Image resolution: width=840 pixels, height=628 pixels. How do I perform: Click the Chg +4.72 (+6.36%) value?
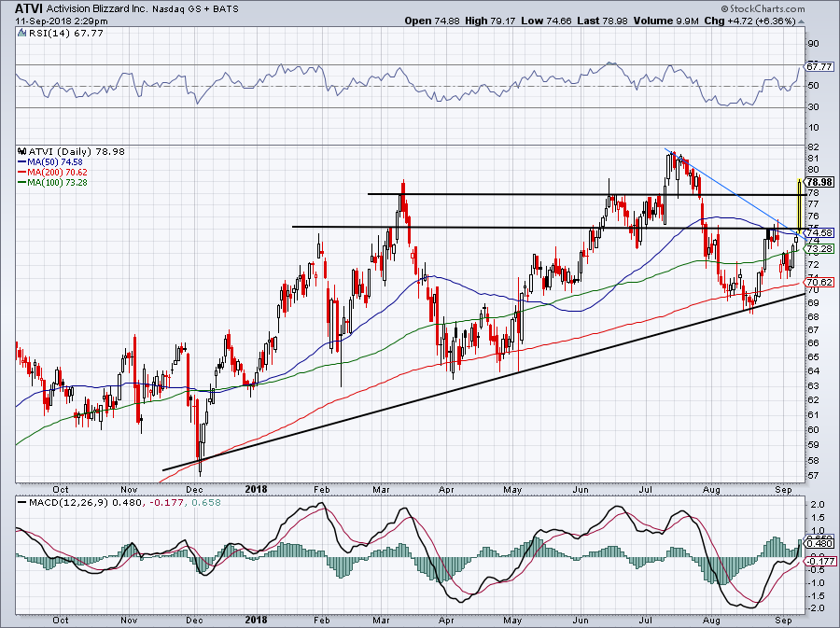[x=750, y=21]
